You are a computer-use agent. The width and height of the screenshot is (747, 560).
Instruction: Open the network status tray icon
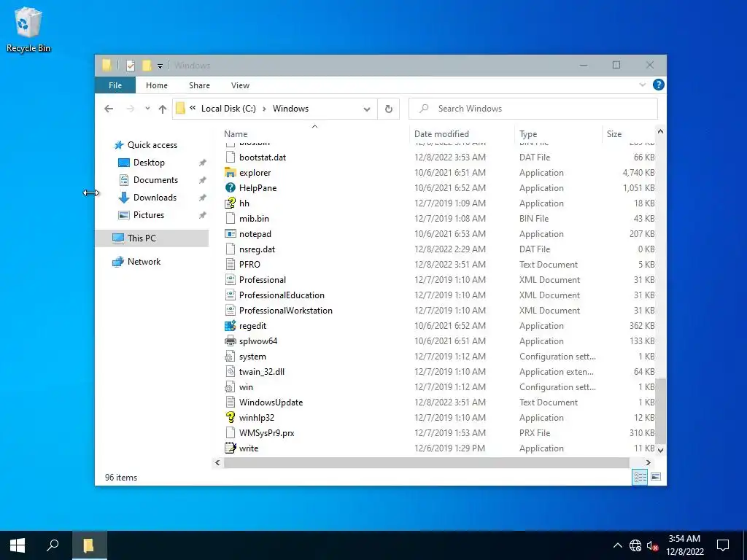pos(635,545)
